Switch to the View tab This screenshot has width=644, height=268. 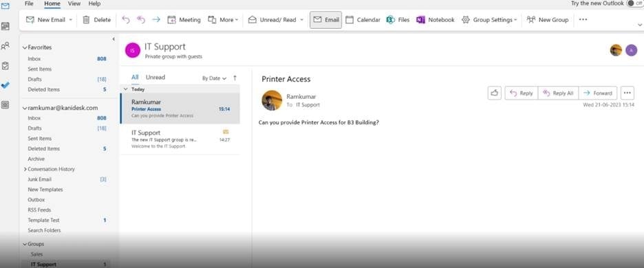click(74, 3)
